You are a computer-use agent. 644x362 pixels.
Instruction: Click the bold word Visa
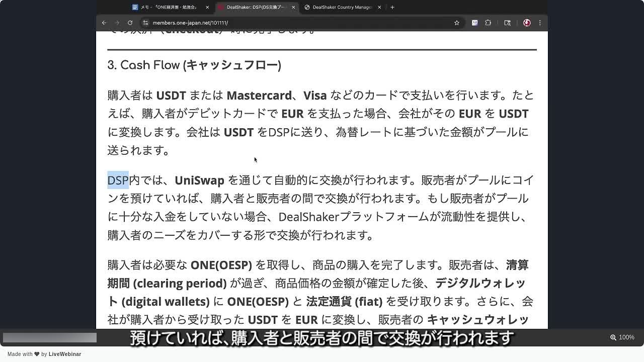pos(315,95)
